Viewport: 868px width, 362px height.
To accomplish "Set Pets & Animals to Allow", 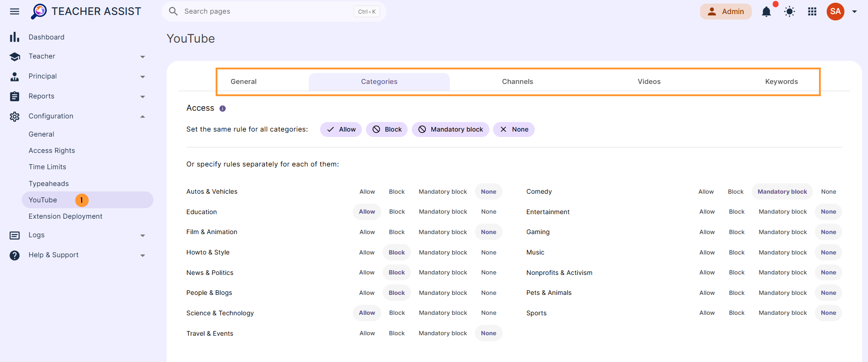I will point(707,293).
